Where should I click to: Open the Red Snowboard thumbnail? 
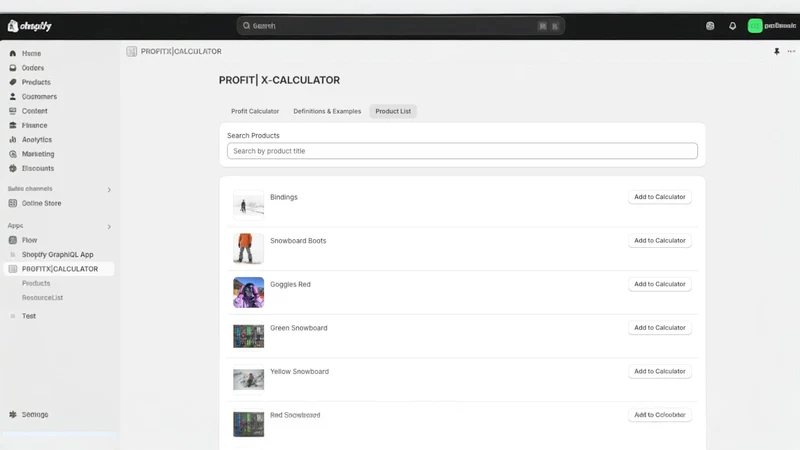[x=248, y=424]
